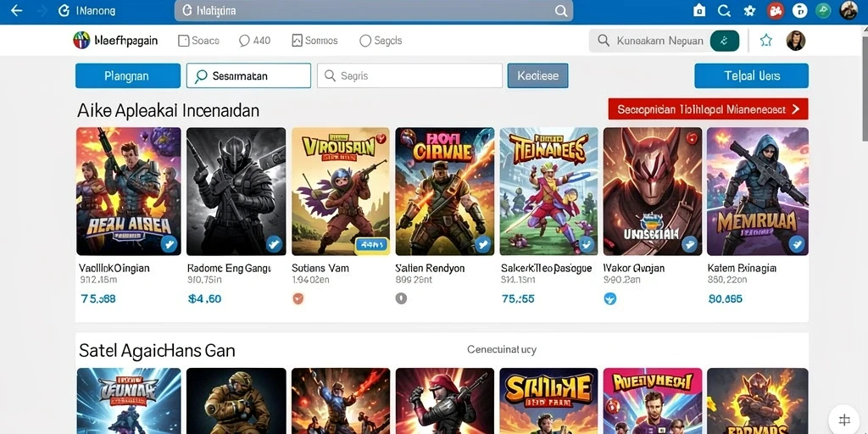Image resolution: width=868 pixels, height=434 pixels.
Task: Open the Wakor Qunjan game thumbnail
Action: pos(653,192)
